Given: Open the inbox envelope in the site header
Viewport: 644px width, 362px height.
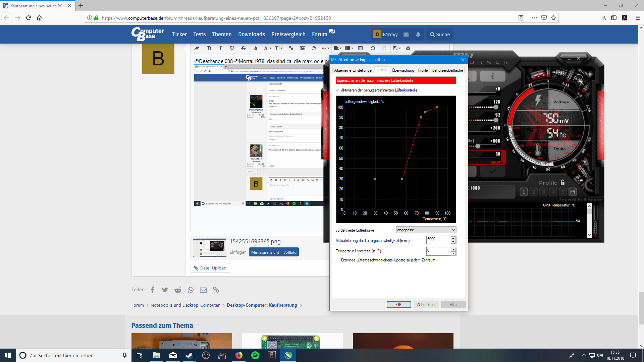Looking at the screenshot, I should (x=406, y=35).
